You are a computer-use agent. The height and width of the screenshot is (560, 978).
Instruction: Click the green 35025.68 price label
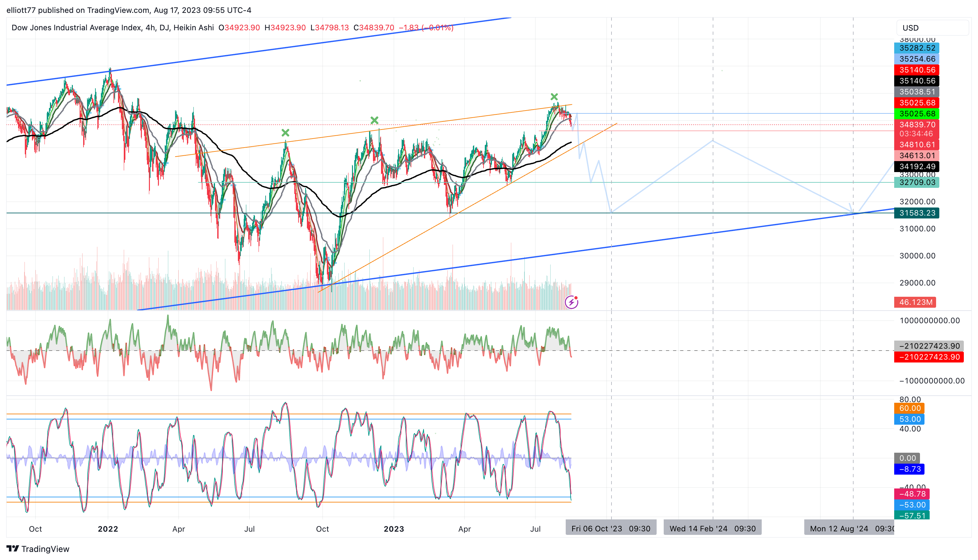916,114
